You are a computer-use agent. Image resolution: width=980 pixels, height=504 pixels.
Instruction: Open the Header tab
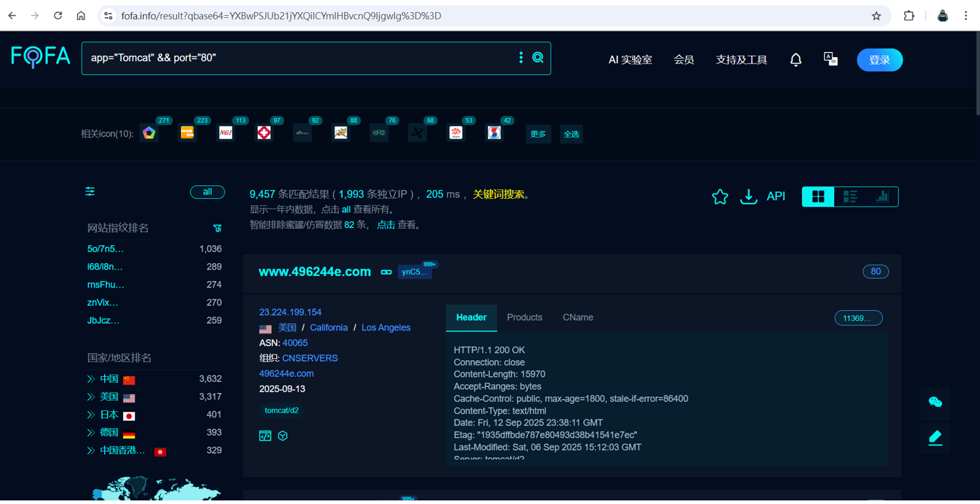471,317
